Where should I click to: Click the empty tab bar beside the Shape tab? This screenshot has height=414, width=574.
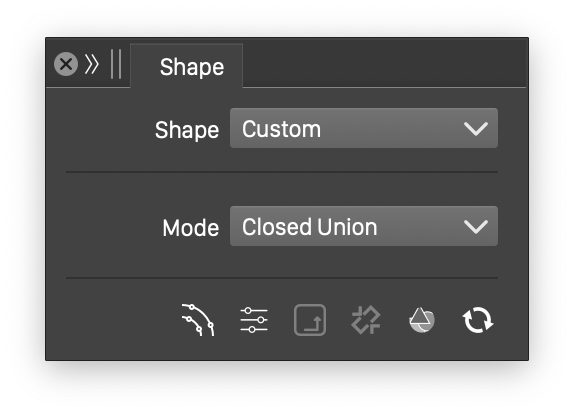[x=384, y=63]
